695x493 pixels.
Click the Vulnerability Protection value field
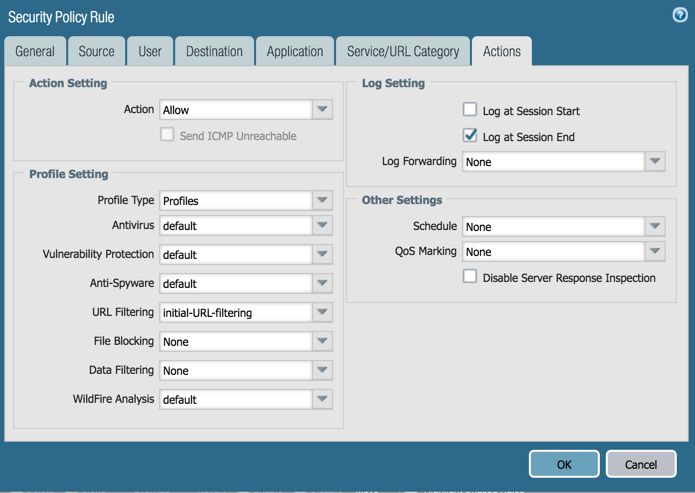[x=236, y=254]
